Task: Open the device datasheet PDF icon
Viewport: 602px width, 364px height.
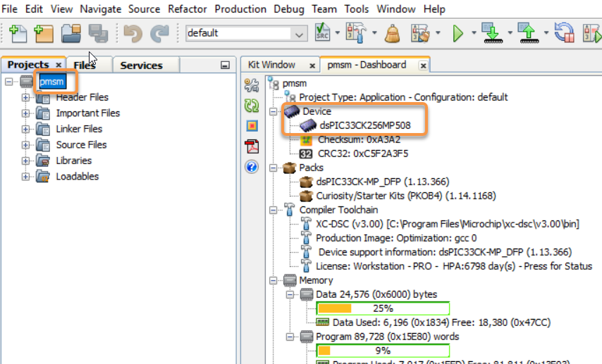Action: (x=252, y=146)
